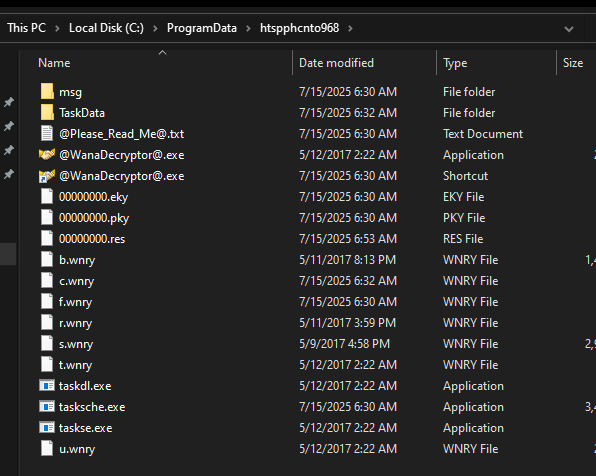Select the 00000000.eky file name

[x=94, y=197]
